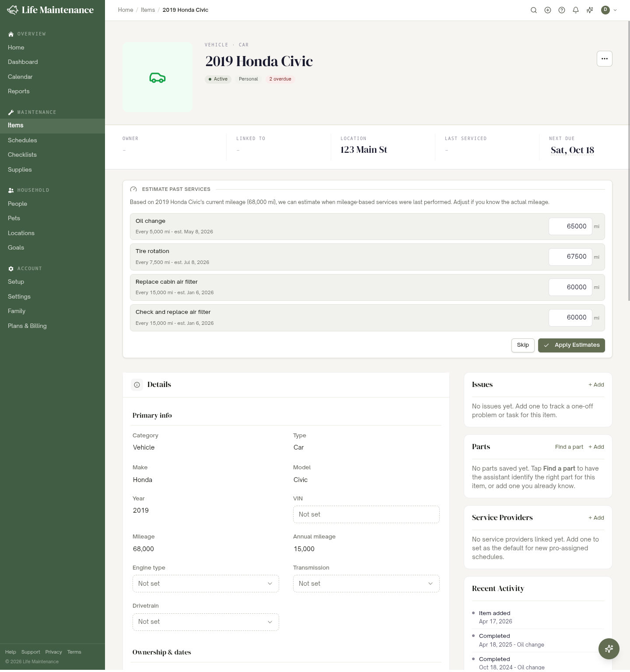630x672 pixels.
Task: Click the Life Maintenance logo
Action: click(x=50, y=10)
